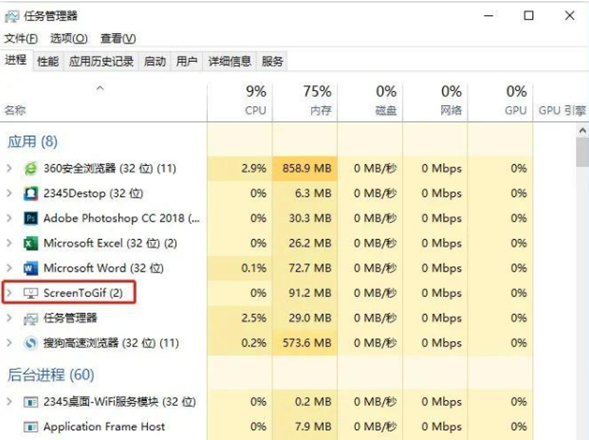Screen dimensions: 589x440
Task: Open the 文件(F) menu
Action: point(21,38)
